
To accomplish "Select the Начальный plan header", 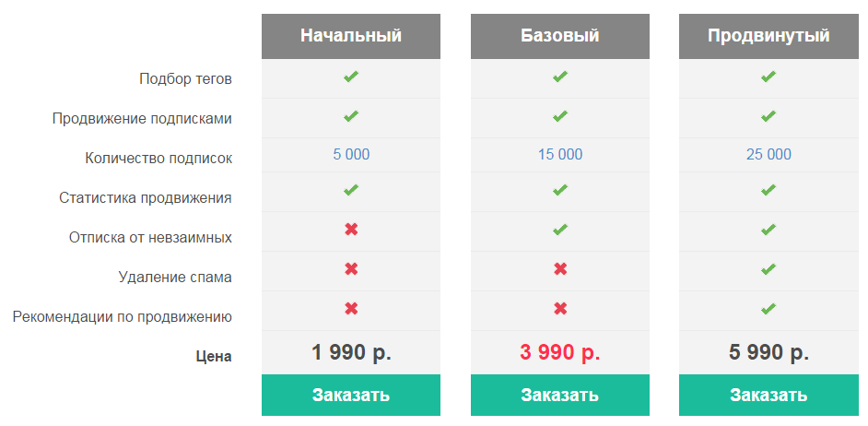I will click(351, 36).
